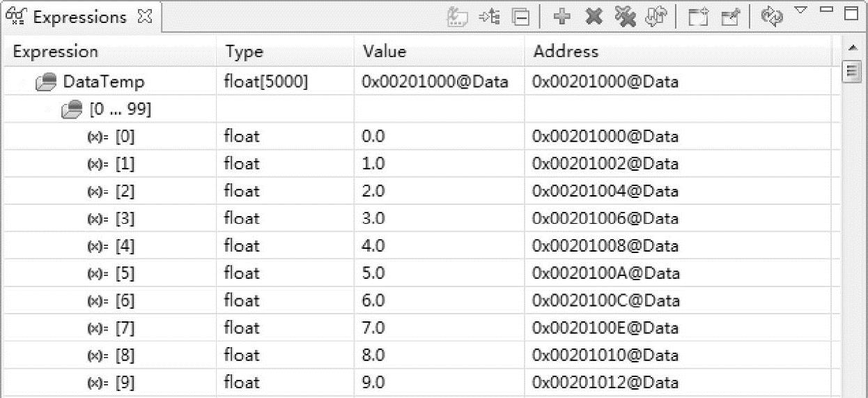This screenshot has height=398, width=868.
Task: Click the Address column header
Action: point(565,52)
